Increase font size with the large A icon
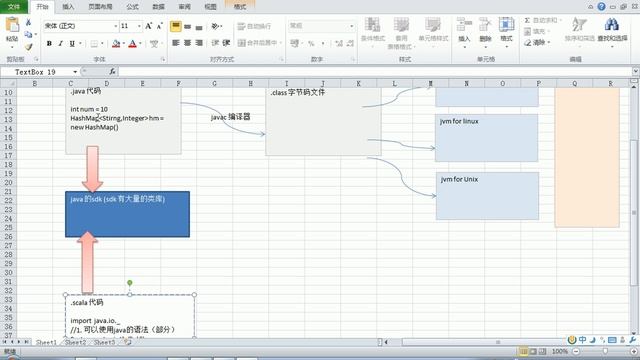This screenshot has width=640, height=360. (149, 26)
